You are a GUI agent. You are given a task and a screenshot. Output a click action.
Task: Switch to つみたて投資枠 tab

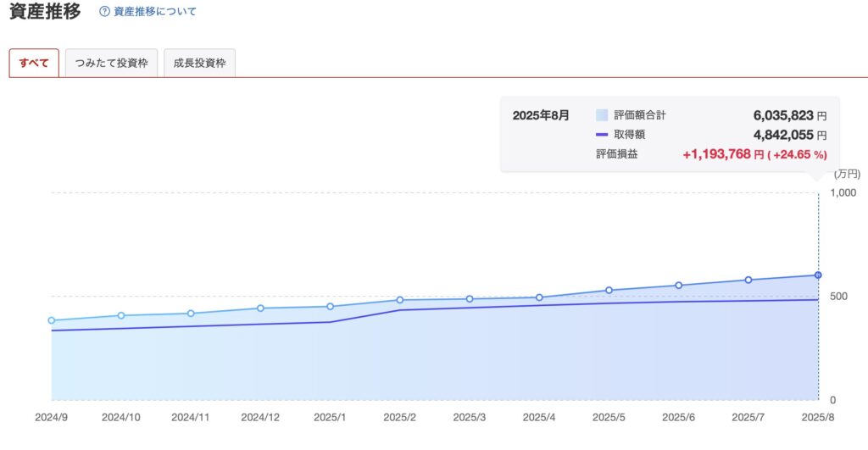(111, 63)
